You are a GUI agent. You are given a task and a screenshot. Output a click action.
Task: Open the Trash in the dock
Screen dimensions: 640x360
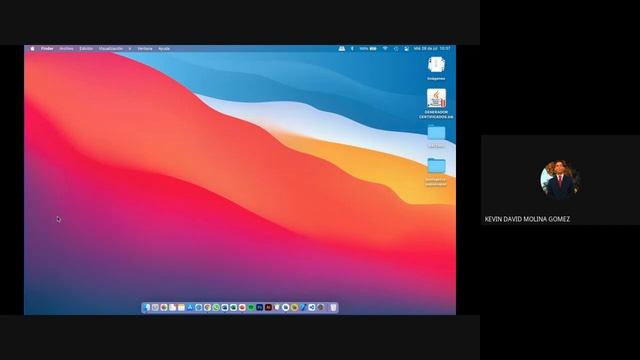(x=333, y=307)
